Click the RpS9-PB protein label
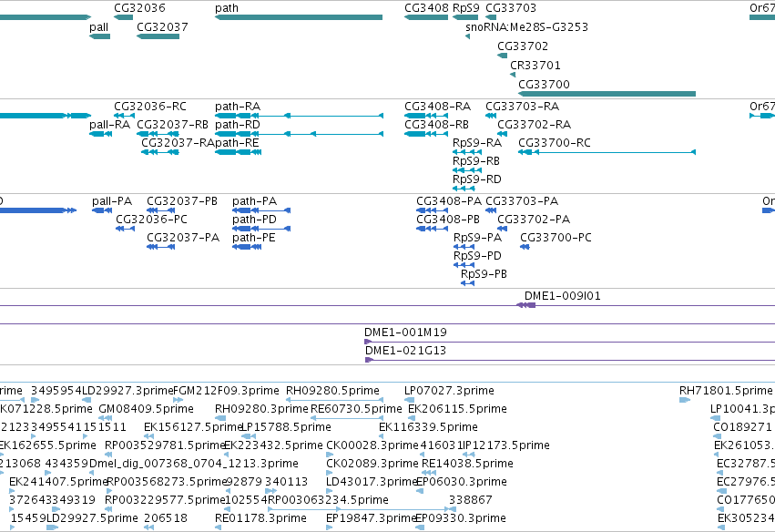 tap(484, 274)
